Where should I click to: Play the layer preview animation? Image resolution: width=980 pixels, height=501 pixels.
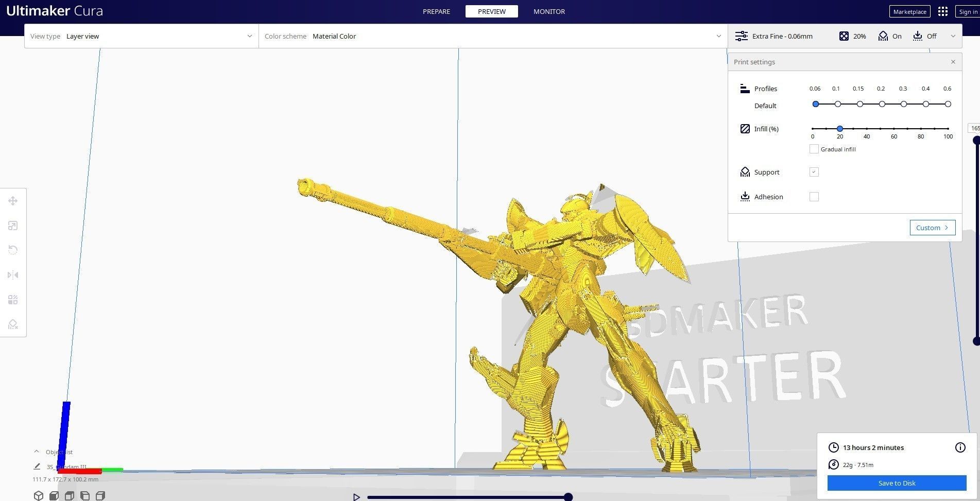[356, 497]
